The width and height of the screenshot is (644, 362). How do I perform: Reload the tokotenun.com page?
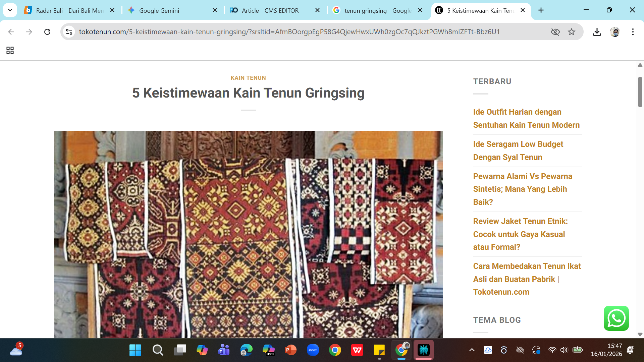pos(47,32)
